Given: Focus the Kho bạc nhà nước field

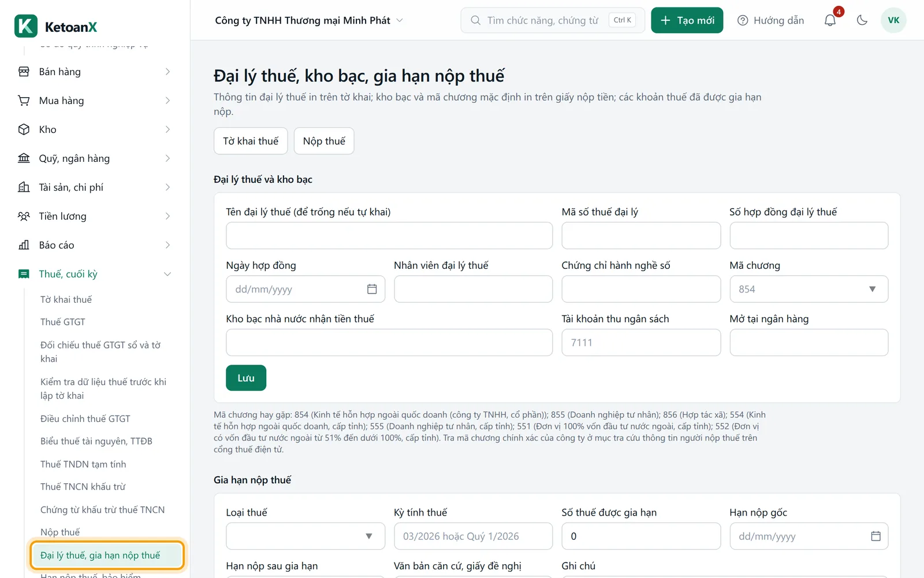Looking at the screenshot, I should (389, 343).
